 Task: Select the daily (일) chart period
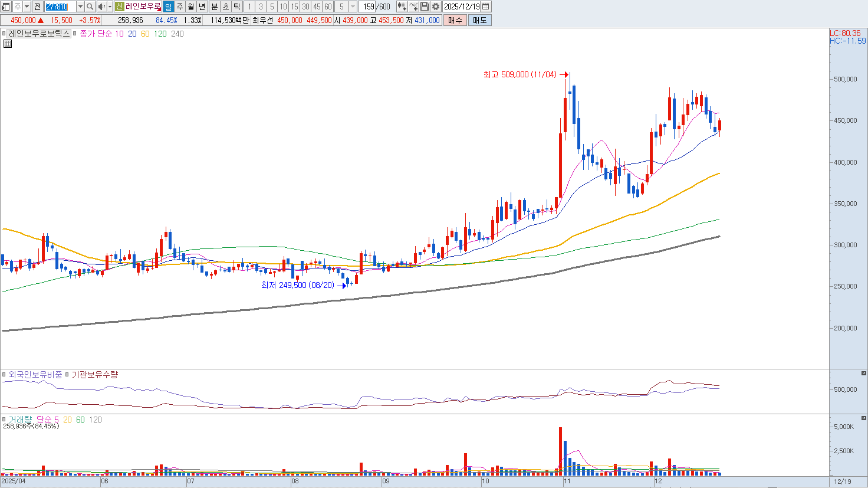(x=168, y=6)
